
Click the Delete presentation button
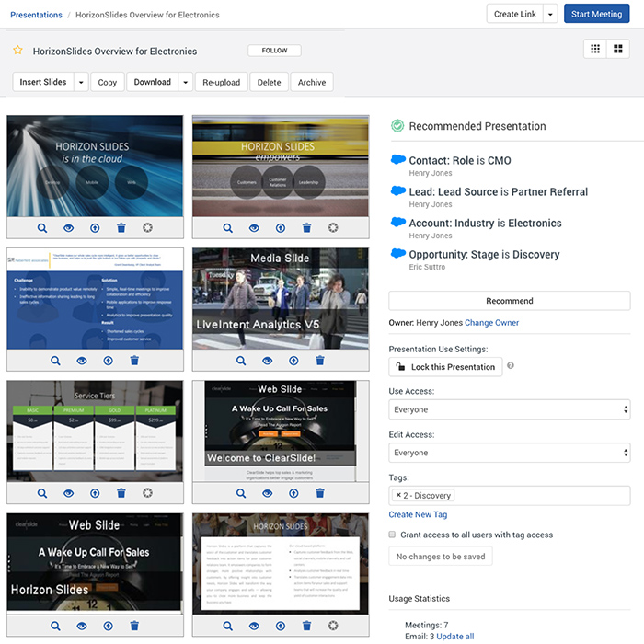click(269, 82)
